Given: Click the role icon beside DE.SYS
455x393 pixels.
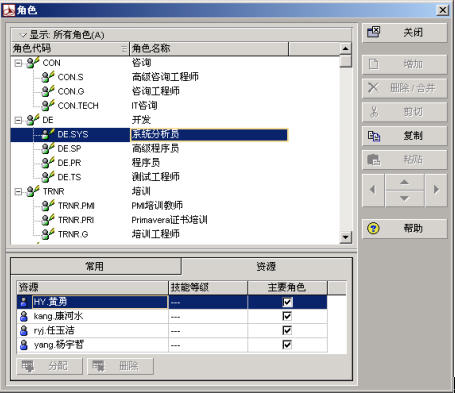Looking at the screenshot, I should pyautogui.click(x=48, y=134).
